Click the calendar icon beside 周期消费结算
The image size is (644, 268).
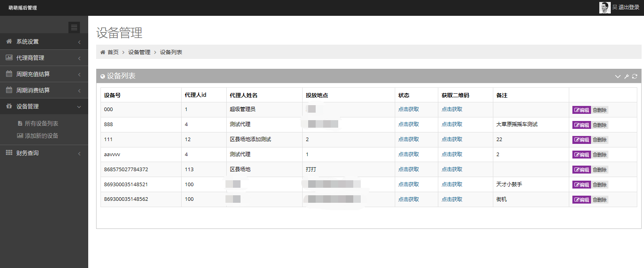coord(9,90)
